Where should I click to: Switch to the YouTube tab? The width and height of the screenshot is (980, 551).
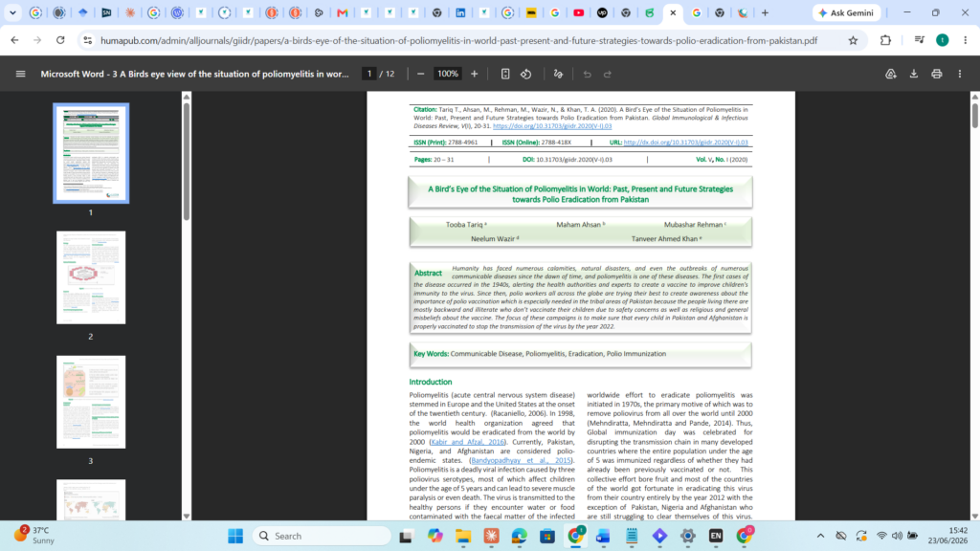(x=579, y=12)
